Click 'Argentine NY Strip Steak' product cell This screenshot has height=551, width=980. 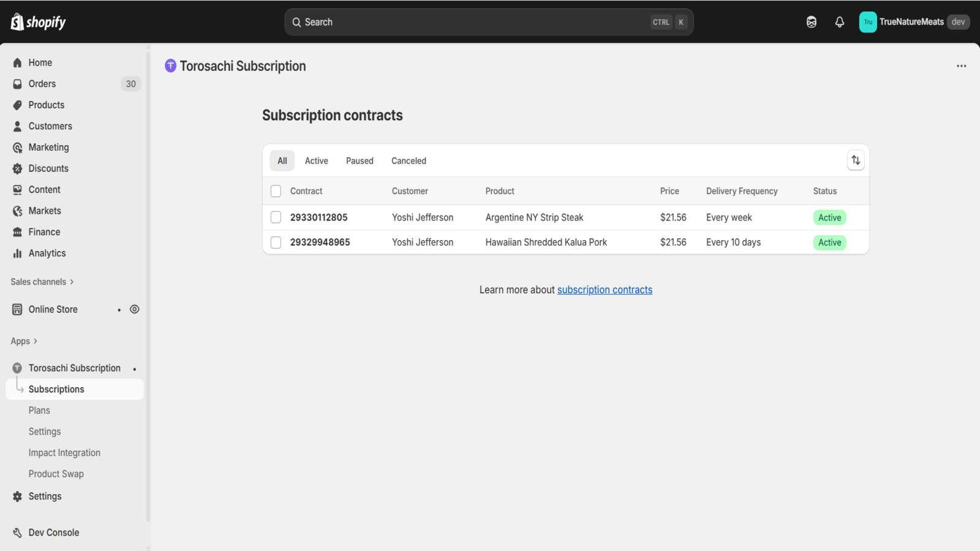coord(534,217)
